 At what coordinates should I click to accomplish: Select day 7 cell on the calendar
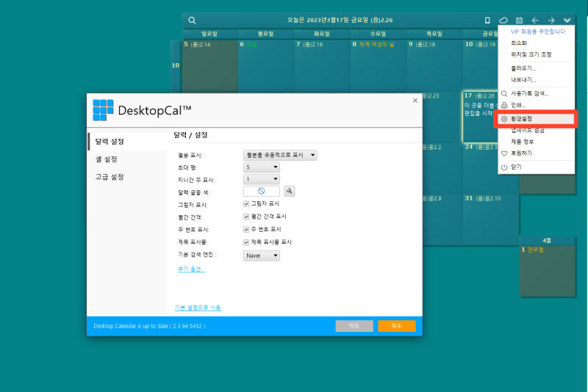click(x=323, y=65)
